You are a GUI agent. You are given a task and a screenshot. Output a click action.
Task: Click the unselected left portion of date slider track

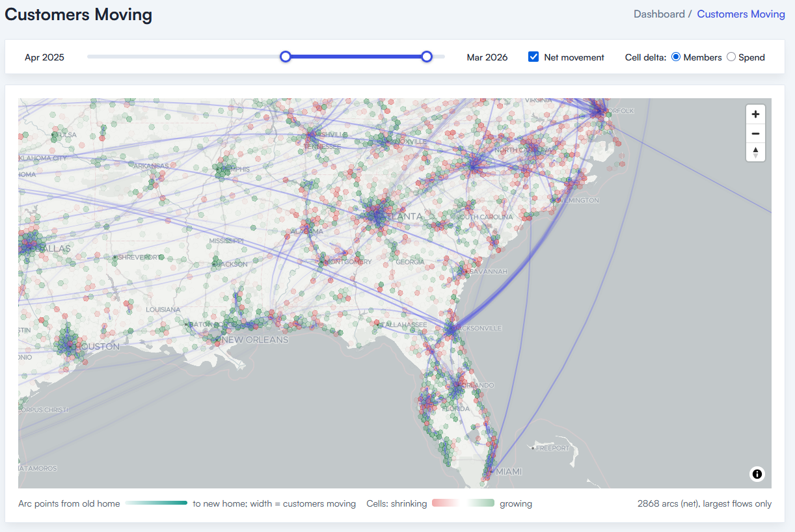point(183,57)
